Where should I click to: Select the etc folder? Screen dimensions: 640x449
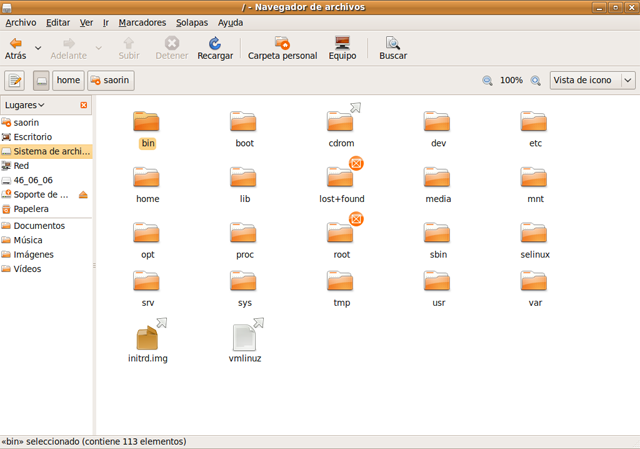(534, 123)
